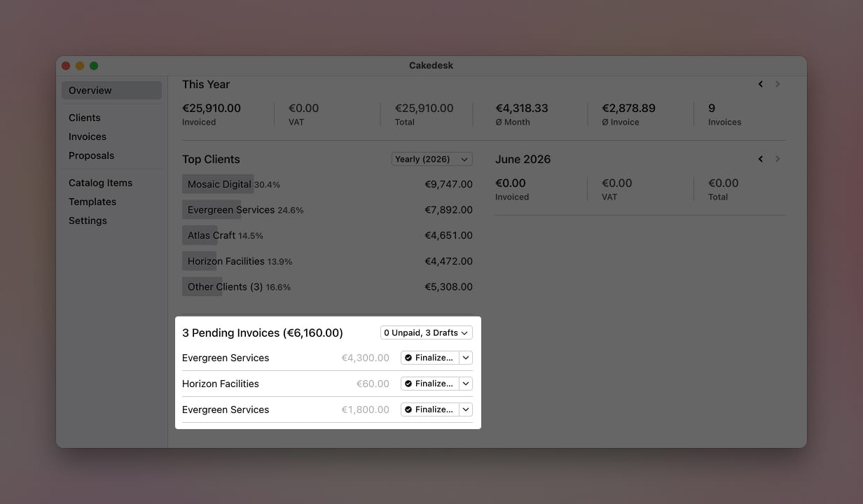Click the Mosaic Digital top client row
This screenshot has height=504, width=863.
(327, 184)
